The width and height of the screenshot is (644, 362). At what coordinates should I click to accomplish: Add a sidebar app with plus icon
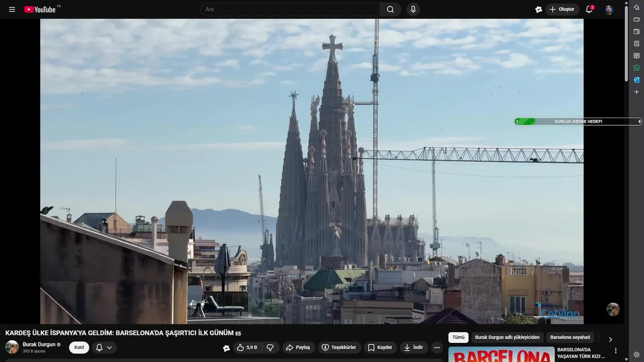tap(636, 92)
